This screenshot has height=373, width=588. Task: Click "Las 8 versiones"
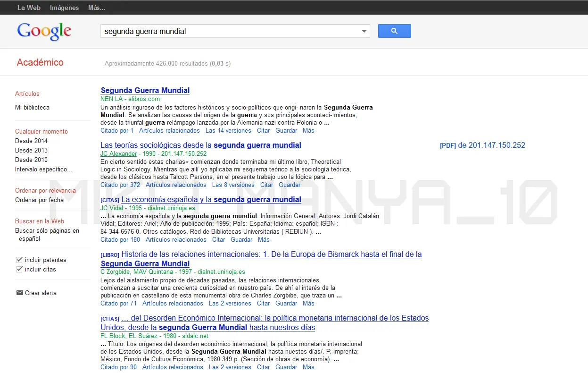(233, 185)
